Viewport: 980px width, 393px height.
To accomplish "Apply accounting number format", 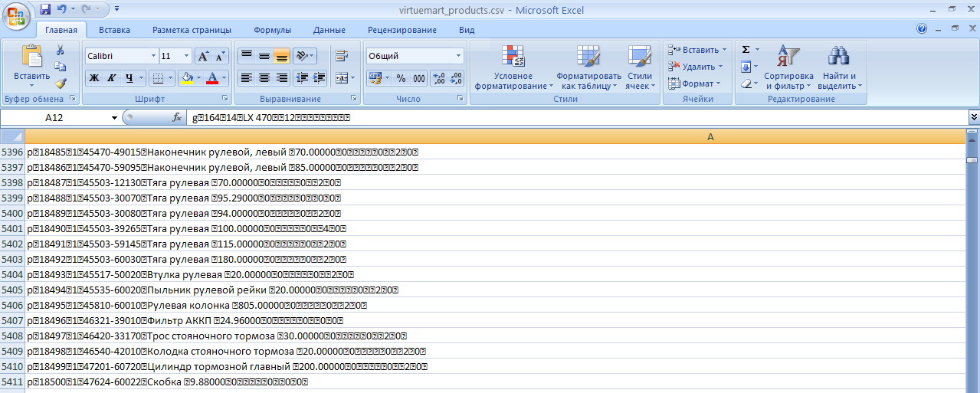I will tap(375, 78).
